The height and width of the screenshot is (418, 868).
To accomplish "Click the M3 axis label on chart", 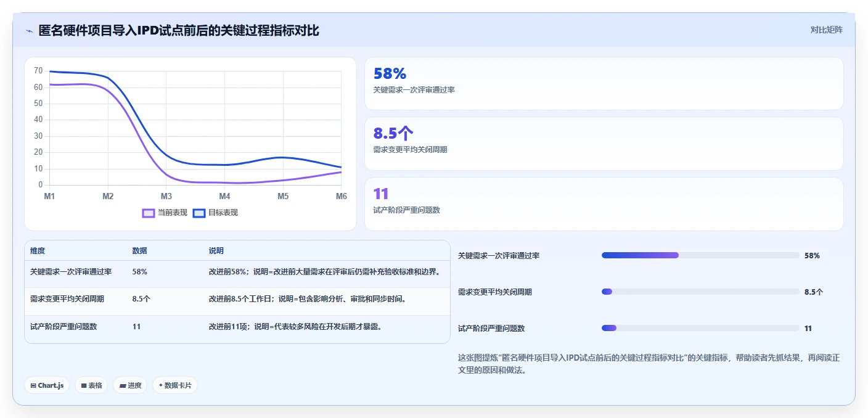I will (166, 196).
